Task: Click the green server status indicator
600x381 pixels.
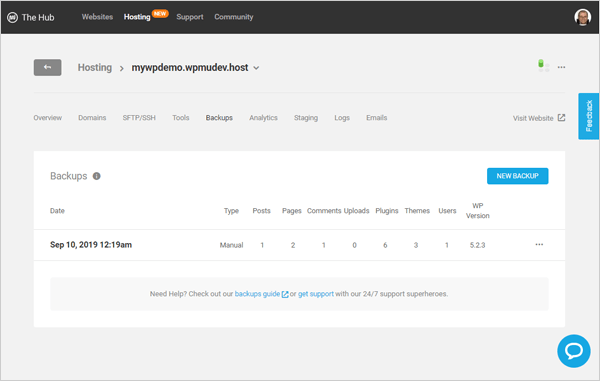Action: click(541, 64)
